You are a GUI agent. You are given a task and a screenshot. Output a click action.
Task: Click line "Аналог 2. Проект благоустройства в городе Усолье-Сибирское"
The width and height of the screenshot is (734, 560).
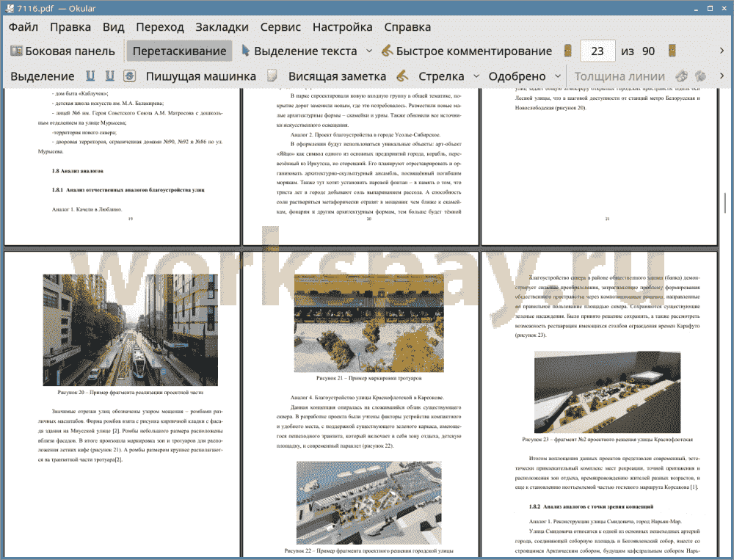coord(365,135)
